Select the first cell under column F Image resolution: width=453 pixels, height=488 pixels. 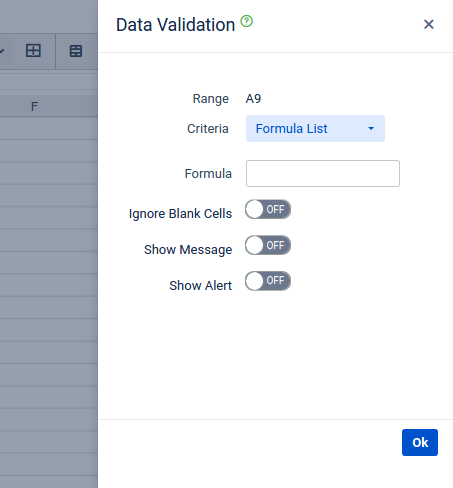[x=49, y=128]
